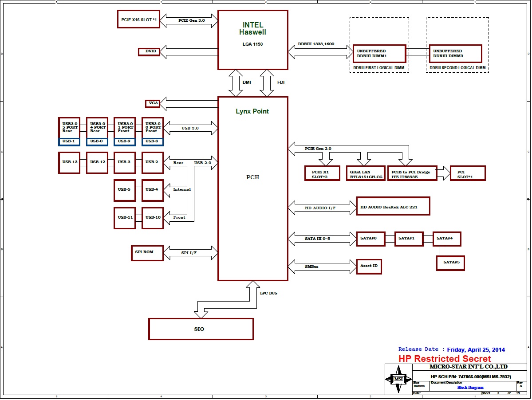This screenshot has height=400, width=532.
Task: Select the Asset ID block
Action: (x=369, y=266)
